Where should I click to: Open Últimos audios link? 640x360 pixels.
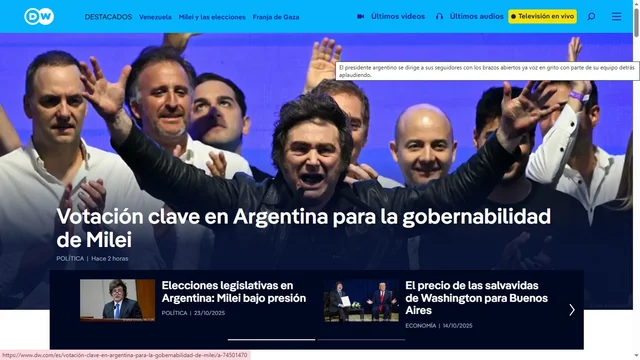(x=476, y=17)
